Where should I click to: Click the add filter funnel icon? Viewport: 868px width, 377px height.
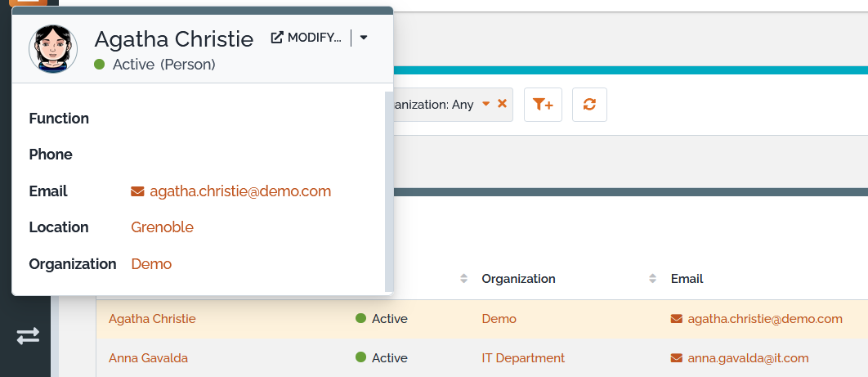pyautogui.click(x=543, y=105)
